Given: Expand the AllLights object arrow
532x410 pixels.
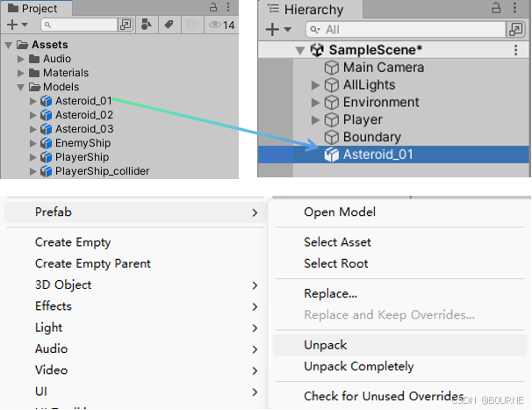Looking at the screenshot, I should (315, 85).
